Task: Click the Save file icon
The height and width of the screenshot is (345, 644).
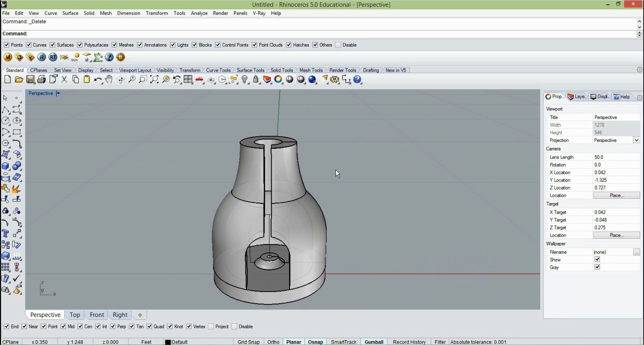Action: (x=30, y=80)
